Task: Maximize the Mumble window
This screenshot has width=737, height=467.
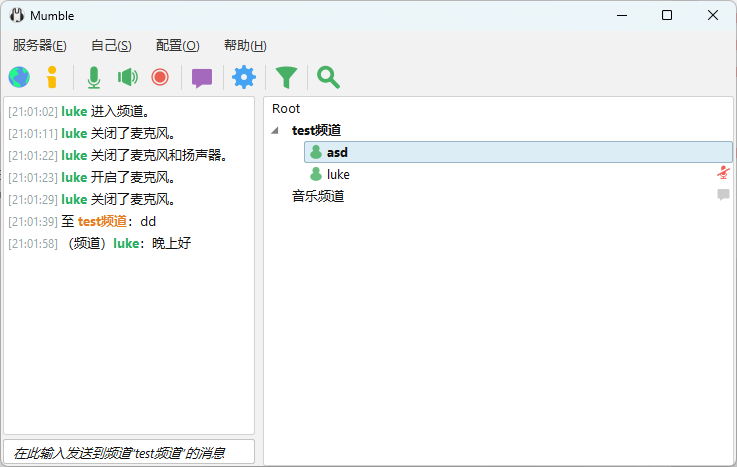Action: tap(666, 16)
